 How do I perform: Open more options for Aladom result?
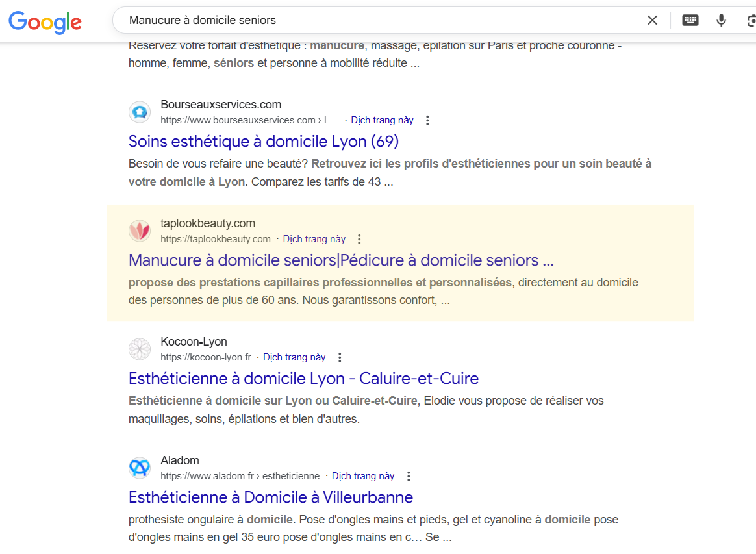pos(409,476)
